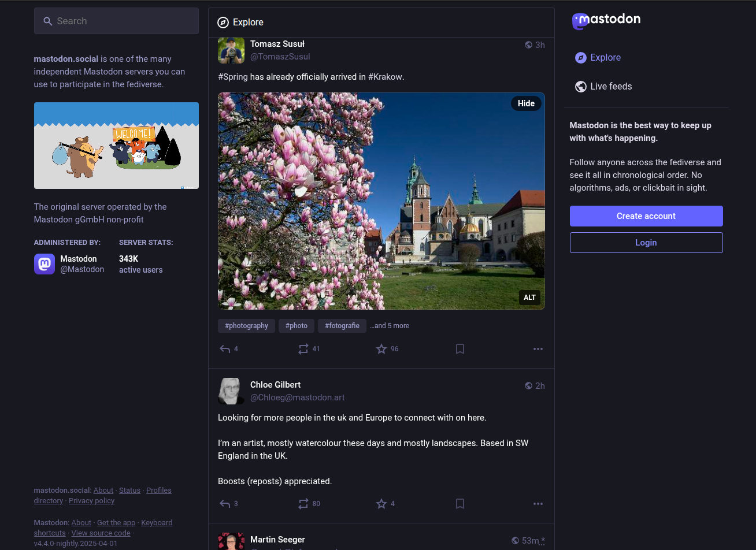Image resolution: width=756 pixels, height=550 pixels.
Task: Click the Mastodon logo
Action: click(x=606, y=21)
